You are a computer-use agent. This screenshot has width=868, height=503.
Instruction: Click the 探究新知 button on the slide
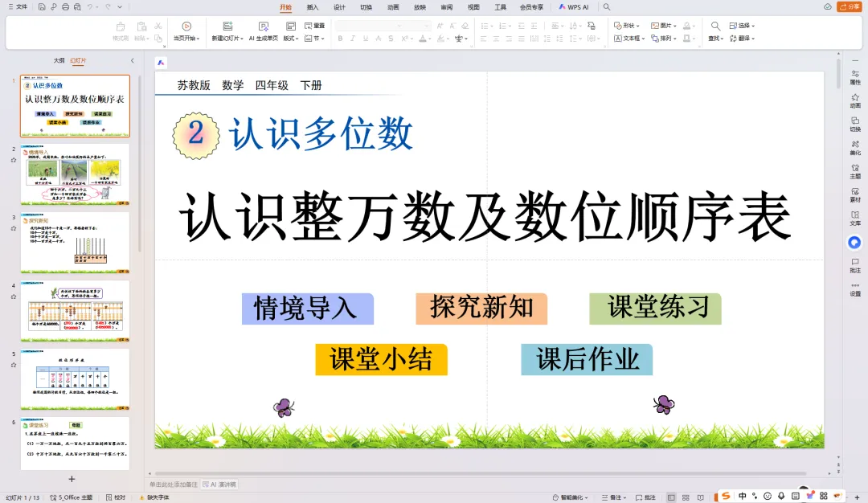point(481,309)
